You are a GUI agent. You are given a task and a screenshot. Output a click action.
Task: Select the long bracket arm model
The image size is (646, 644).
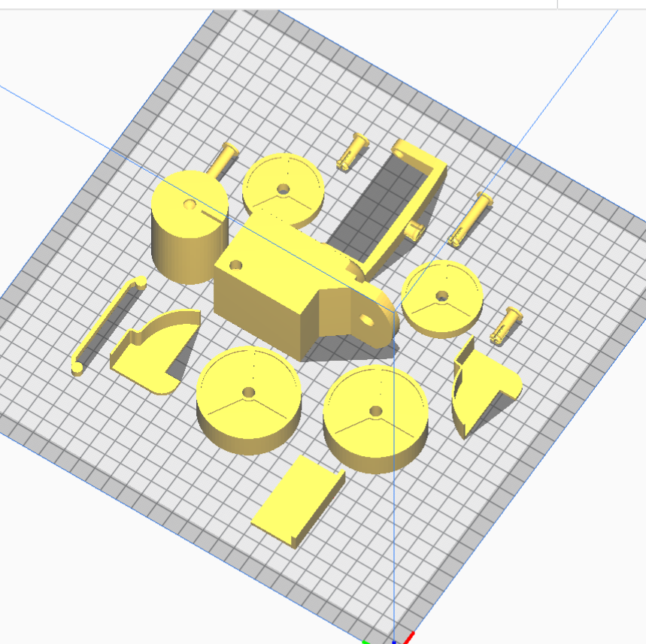click(417, 194)
